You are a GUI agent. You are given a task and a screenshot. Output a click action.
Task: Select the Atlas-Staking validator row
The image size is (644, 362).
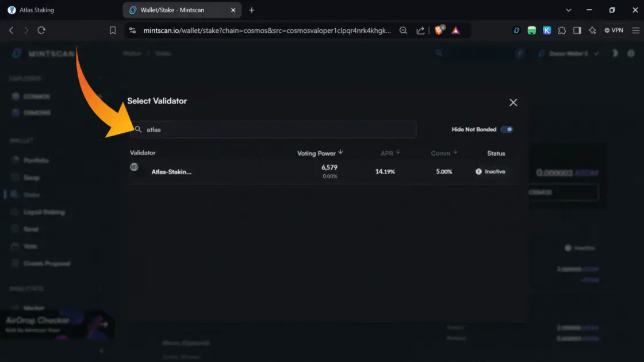(x=322, y=171)
